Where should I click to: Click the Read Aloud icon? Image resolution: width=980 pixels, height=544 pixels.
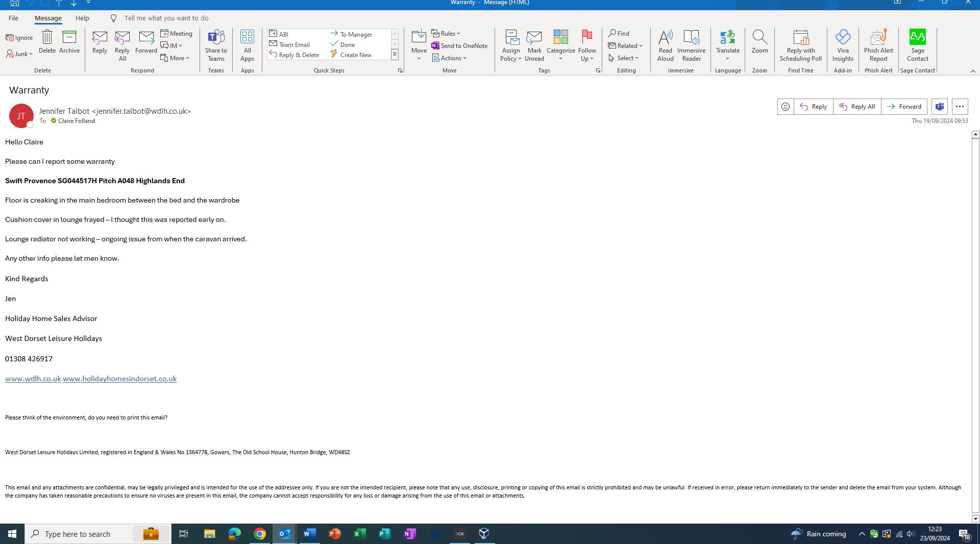point(666,46)
